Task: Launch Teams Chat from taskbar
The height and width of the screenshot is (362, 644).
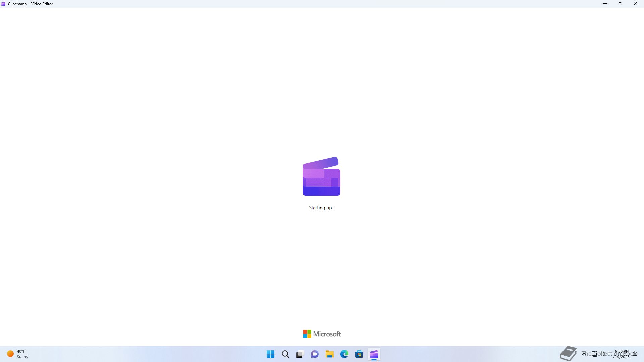Action: [x=315, y=354]
